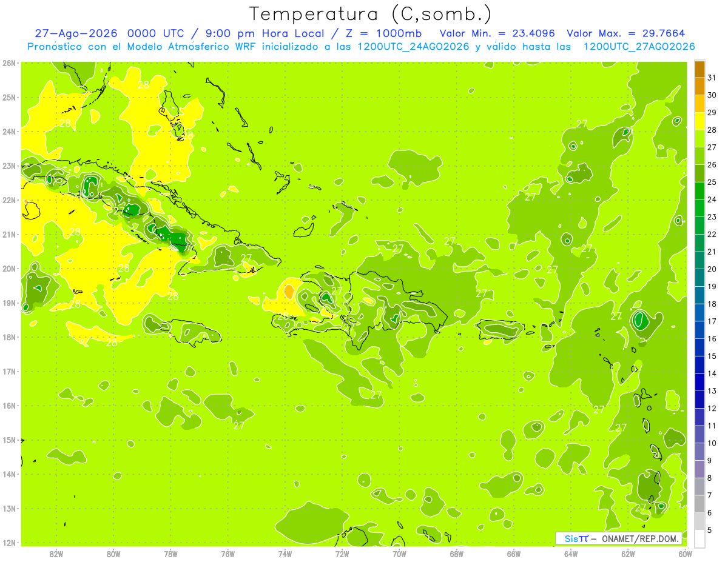Image resolution: width=728 pixels, height=562 pixels.
Task: Click the legend value '30'
Action: point(712,95)
